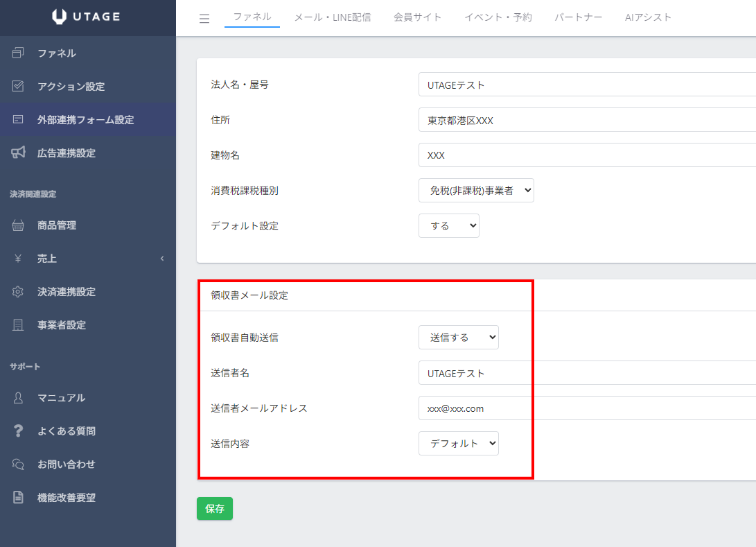This screenshot has width=756, height=547.
Task: Click the よくある質問 question mark icon
Action: (18, 431)
